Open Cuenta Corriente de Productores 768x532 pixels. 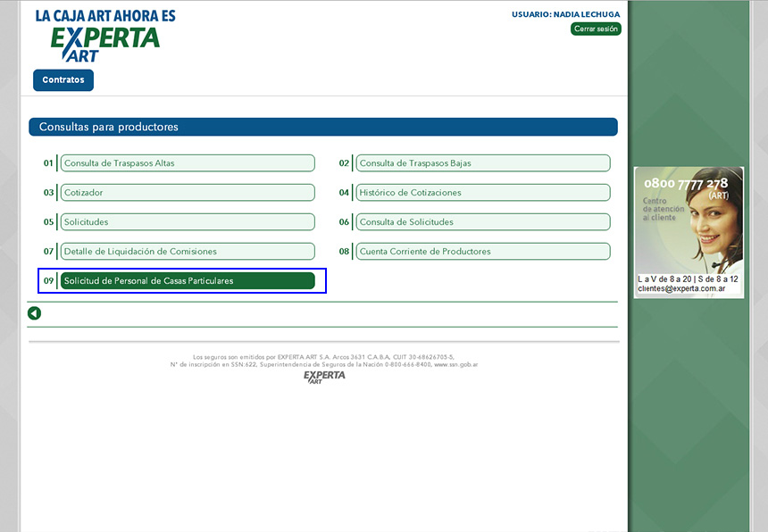[x=483, y=251]
